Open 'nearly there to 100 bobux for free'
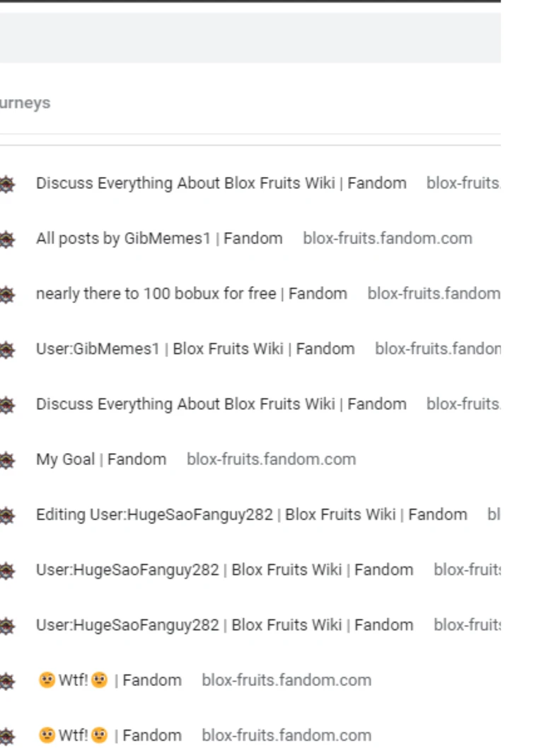This screenshot has height=756, width=534. click(x=191, y=292)
